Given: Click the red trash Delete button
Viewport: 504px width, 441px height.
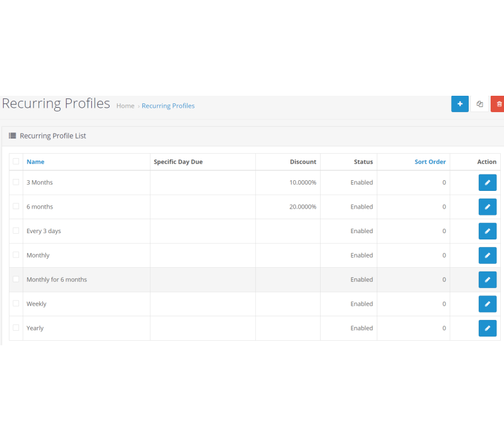Looking at the screenshot, I should 498,104.
